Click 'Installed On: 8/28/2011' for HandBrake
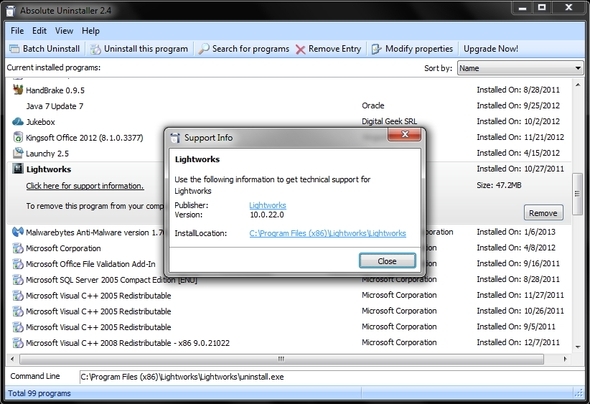 tap(518, 90)
